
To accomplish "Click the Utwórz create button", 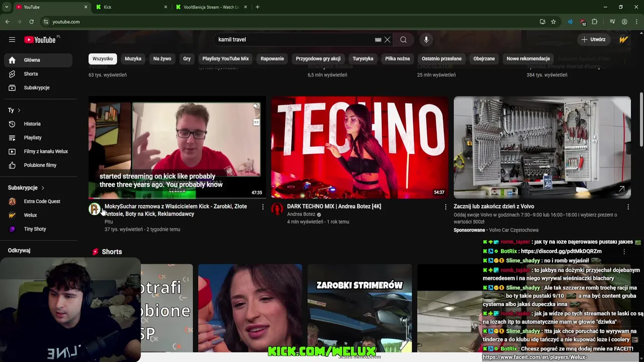I will 593,40.
